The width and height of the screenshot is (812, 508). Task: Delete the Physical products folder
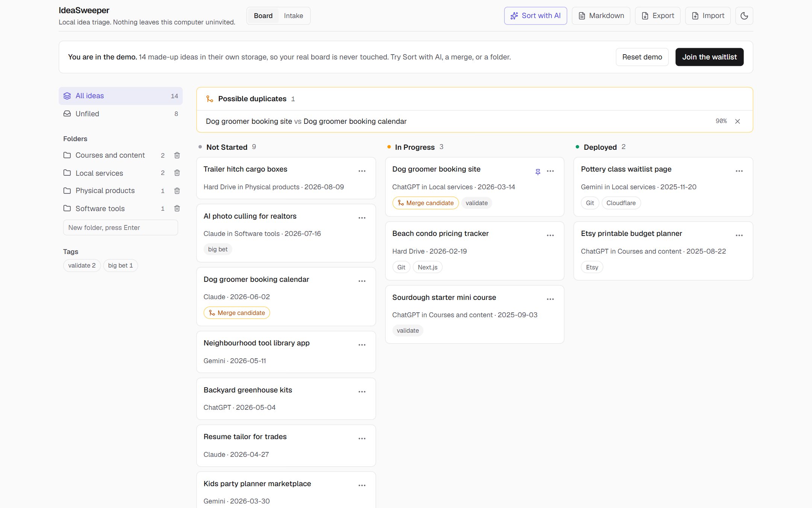point(177,191)
